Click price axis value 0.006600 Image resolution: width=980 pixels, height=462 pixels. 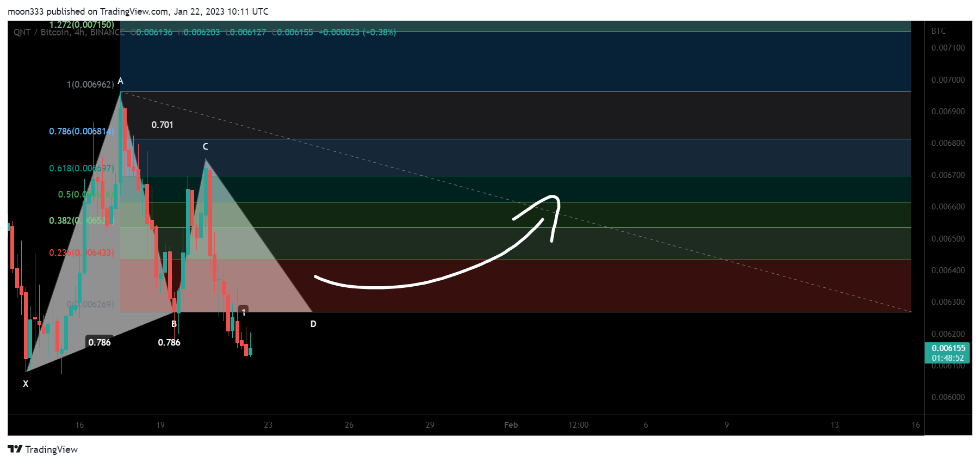click(948, 207)
